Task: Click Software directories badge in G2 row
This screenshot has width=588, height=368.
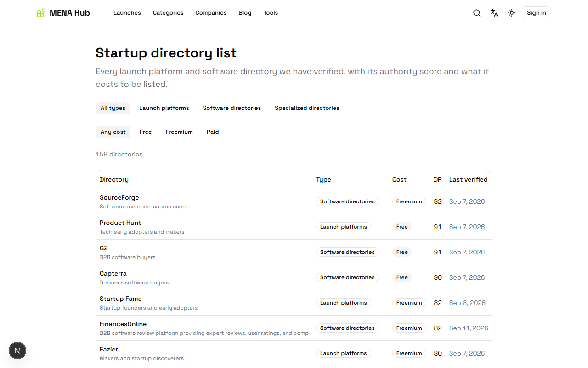Action: pyautogui.click(x=347, y=252)
